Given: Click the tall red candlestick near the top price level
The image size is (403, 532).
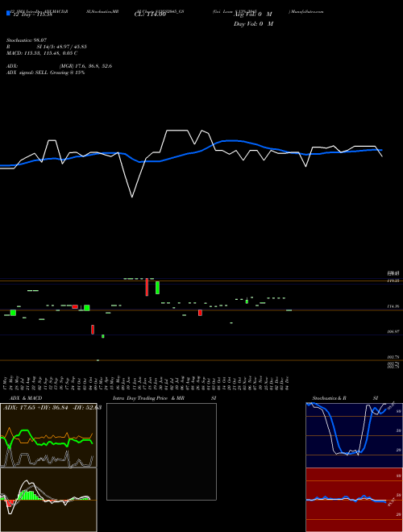Looking at the screenshot, I should point(147,287).
